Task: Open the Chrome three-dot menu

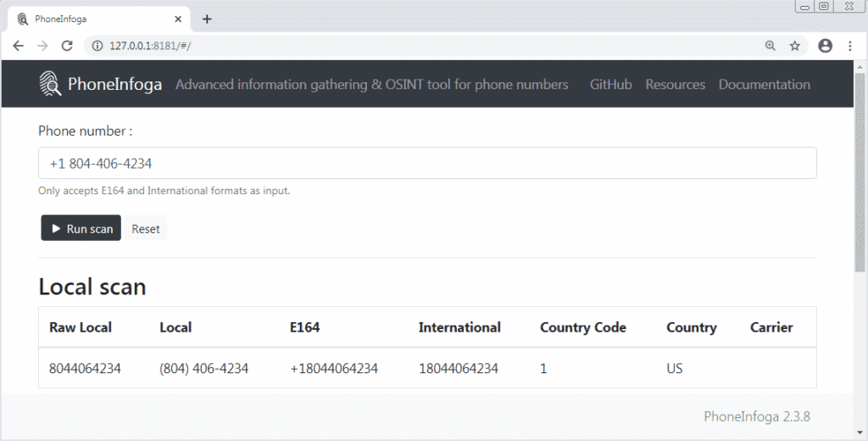Action: click(849, 46)
